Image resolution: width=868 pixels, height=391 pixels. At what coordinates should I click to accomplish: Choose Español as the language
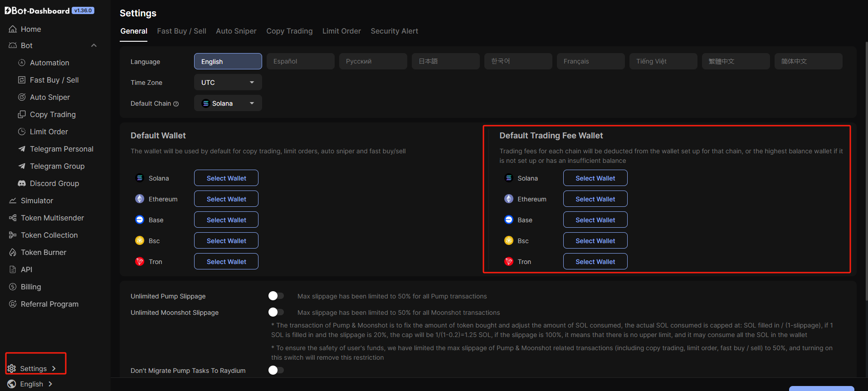tap(300, 61)
